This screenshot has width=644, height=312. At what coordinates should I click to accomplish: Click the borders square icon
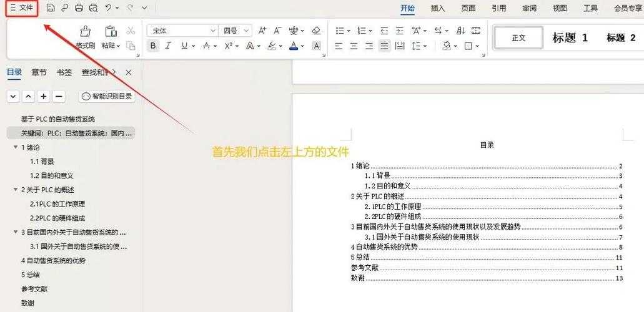click(468, 46)
